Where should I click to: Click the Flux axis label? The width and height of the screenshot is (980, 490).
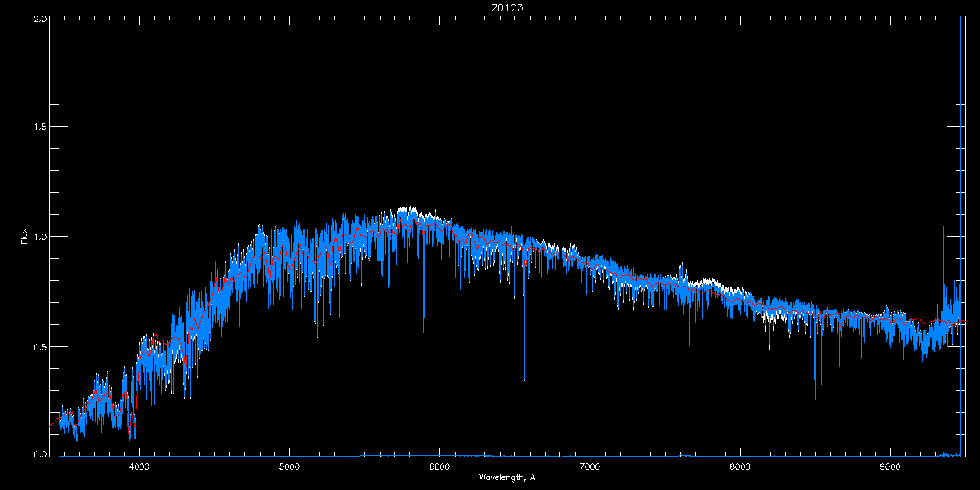coord(25,237)
